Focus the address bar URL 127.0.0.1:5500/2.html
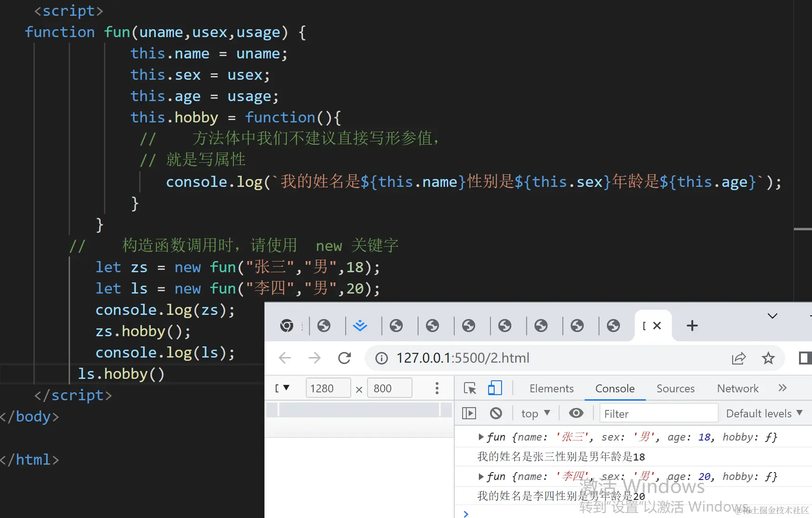 [463, 358]
